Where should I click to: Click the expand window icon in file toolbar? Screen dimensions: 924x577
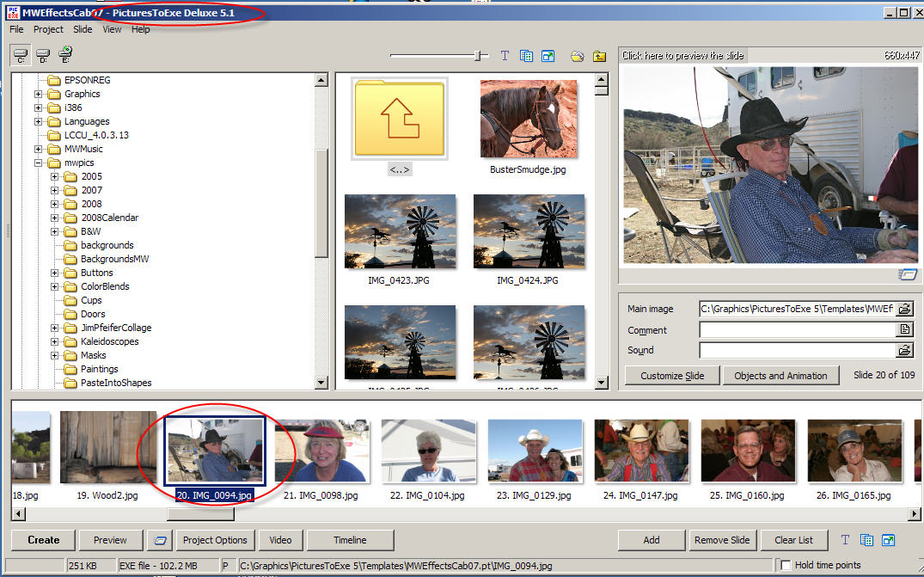click(x=548, y=56)
